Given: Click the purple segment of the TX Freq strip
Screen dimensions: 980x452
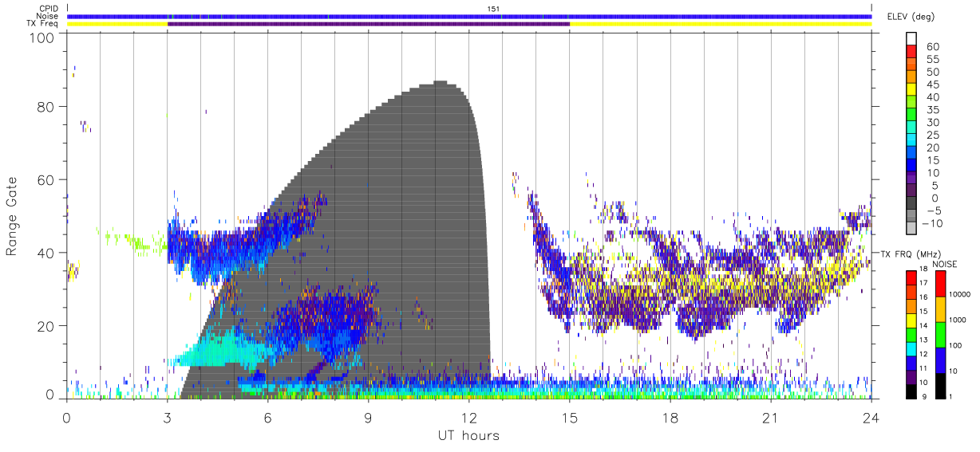Looking at the screenshot, I should (369, 24).
